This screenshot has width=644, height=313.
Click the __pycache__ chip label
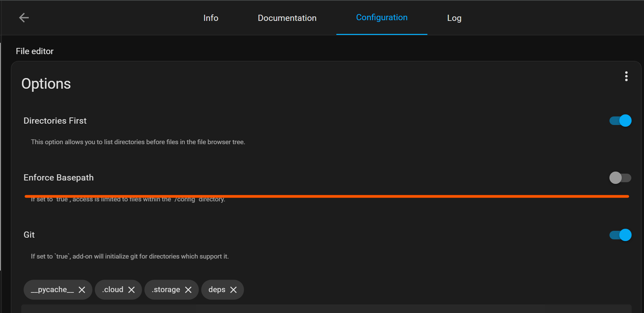click(52, 290)
